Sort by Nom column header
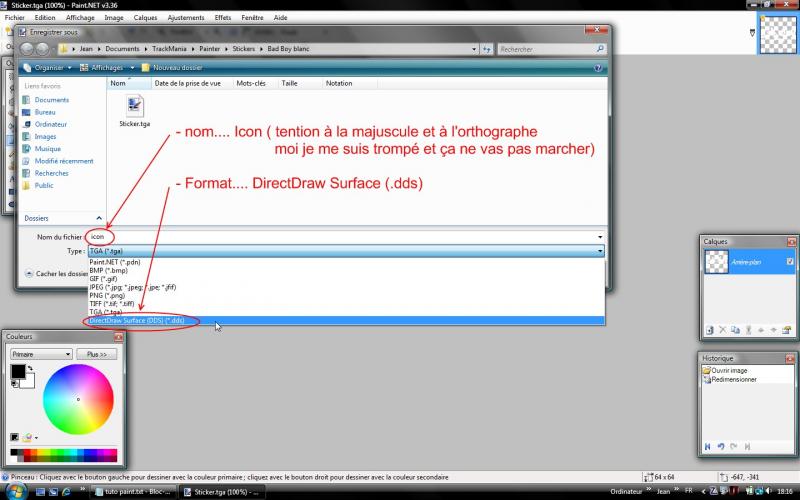 point(129,83)
